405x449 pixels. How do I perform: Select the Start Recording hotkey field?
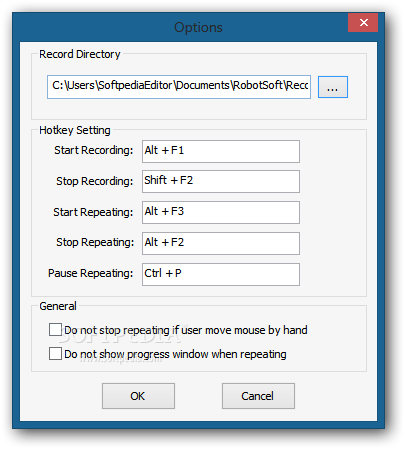tap(221, 151)
